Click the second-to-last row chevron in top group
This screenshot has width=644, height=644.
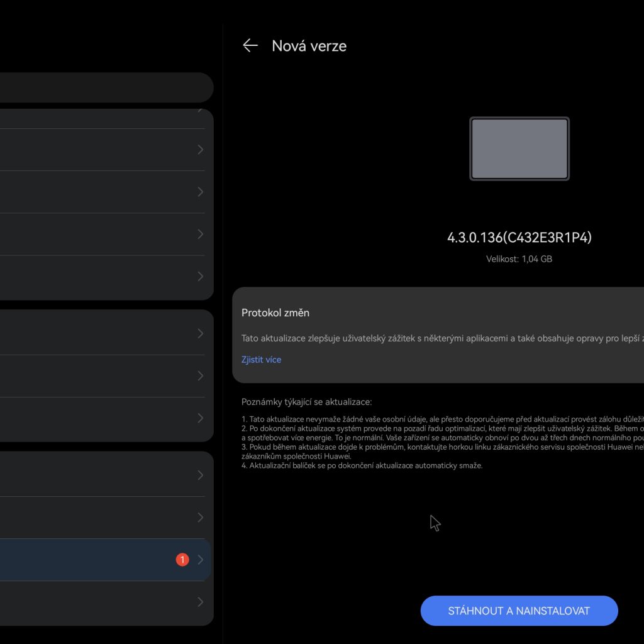click(201, 234)
